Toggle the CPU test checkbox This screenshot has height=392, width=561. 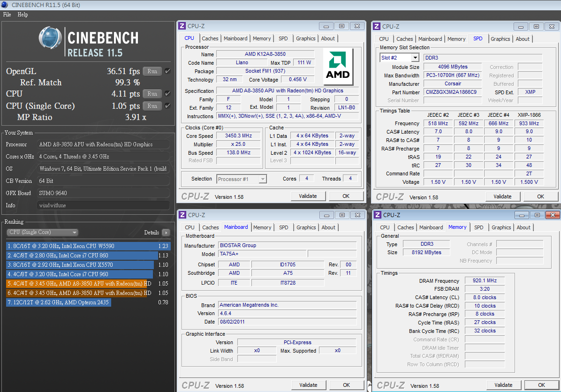(x=167, y=94)
